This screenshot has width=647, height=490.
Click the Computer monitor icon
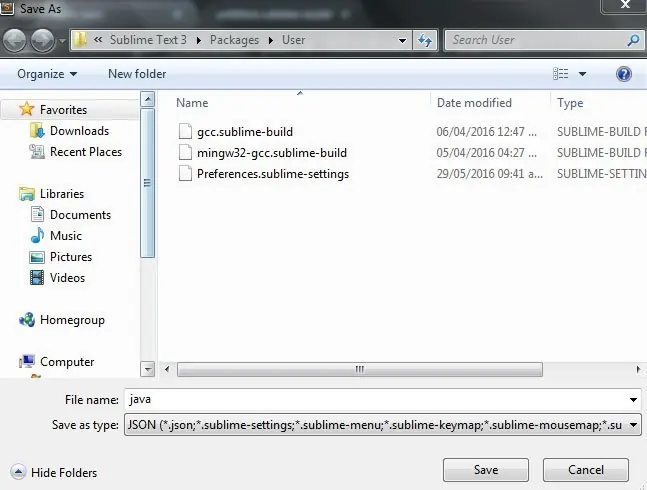[27, 361]
